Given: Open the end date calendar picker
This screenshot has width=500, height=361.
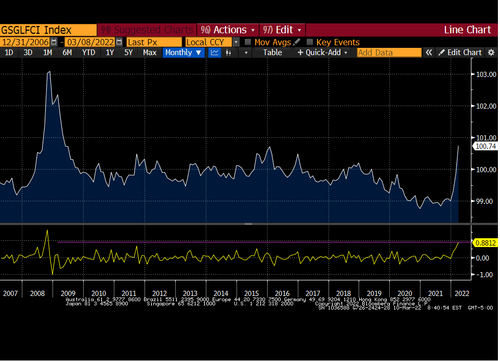Looking at the screenshot, I should coord(119,42).
